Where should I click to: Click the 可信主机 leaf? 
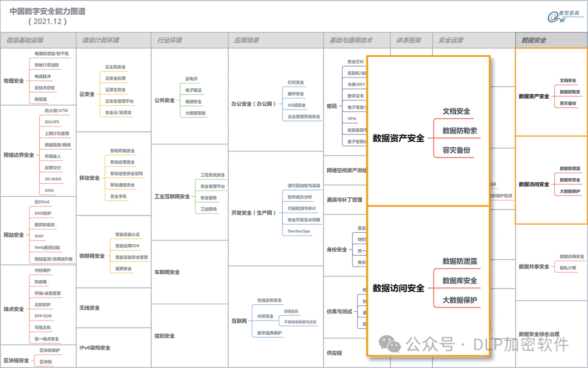point(42,328)
